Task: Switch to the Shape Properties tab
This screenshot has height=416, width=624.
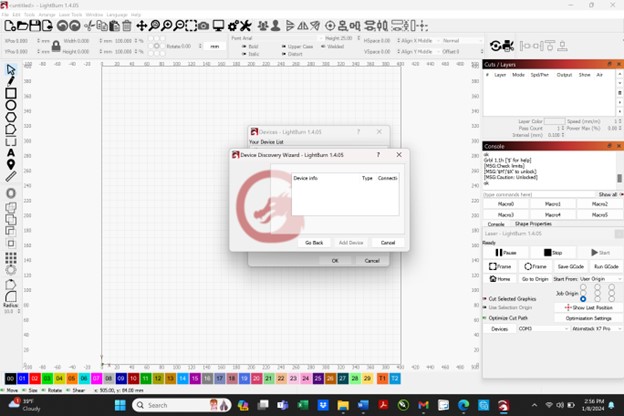Action: (x=533, y=224)
